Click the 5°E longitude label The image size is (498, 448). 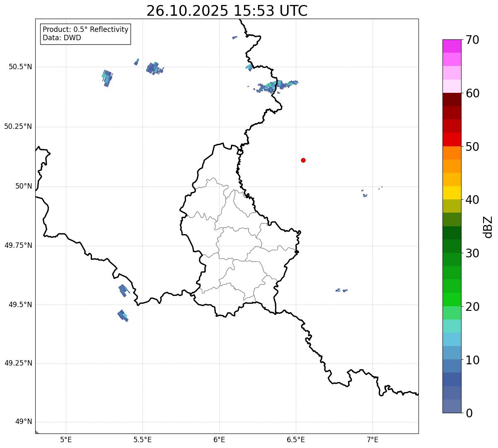66,440
